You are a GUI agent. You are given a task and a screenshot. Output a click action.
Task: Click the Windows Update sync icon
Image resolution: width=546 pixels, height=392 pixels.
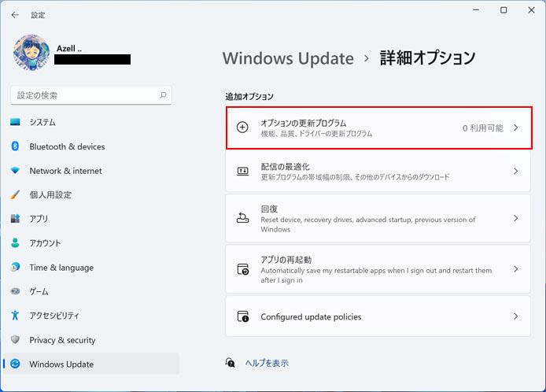pyautogui.click(x=15, y=364)
